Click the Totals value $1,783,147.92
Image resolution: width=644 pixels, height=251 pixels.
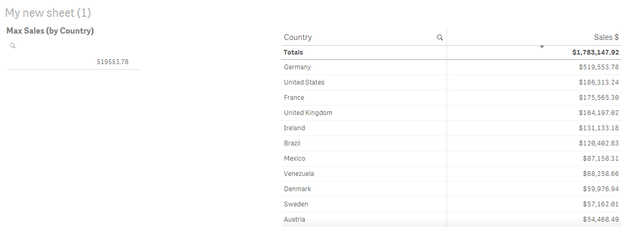coord(595,53)
